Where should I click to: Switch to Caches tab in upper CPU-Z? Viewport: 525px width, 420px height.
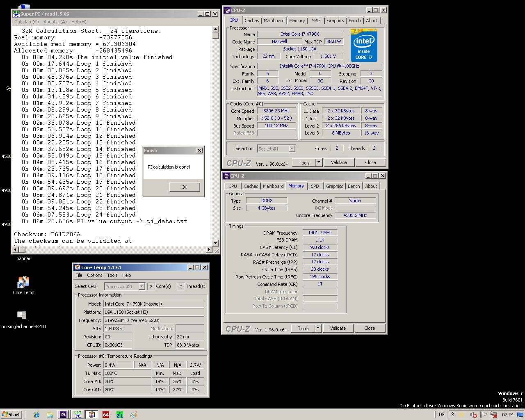pyautogui.click(x=252, y=21)
